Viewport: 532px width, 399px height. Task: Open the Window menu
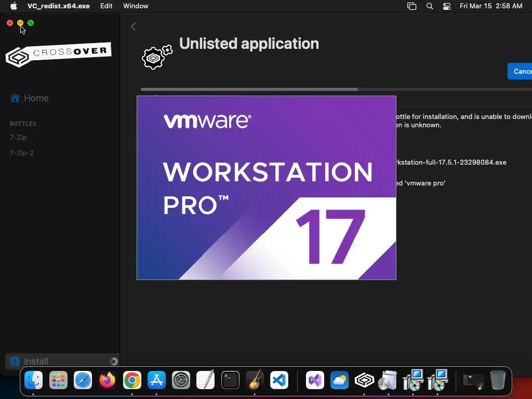(x=136, y=6)
